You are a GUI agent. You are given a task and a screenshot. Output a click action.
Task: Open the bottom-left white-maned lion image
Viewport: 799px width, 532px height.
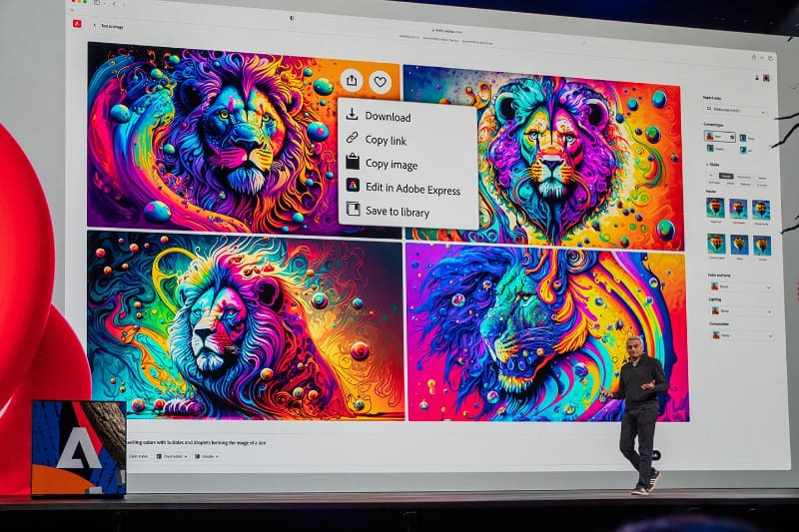pyautogui.click(x=246, y=324)
